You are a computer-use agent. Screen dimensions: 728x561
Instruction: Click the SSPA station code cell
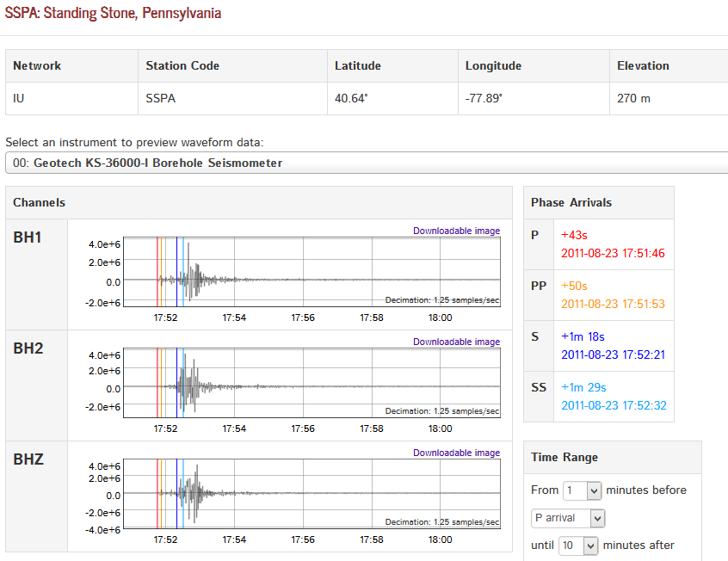click(x=161, y=98)
